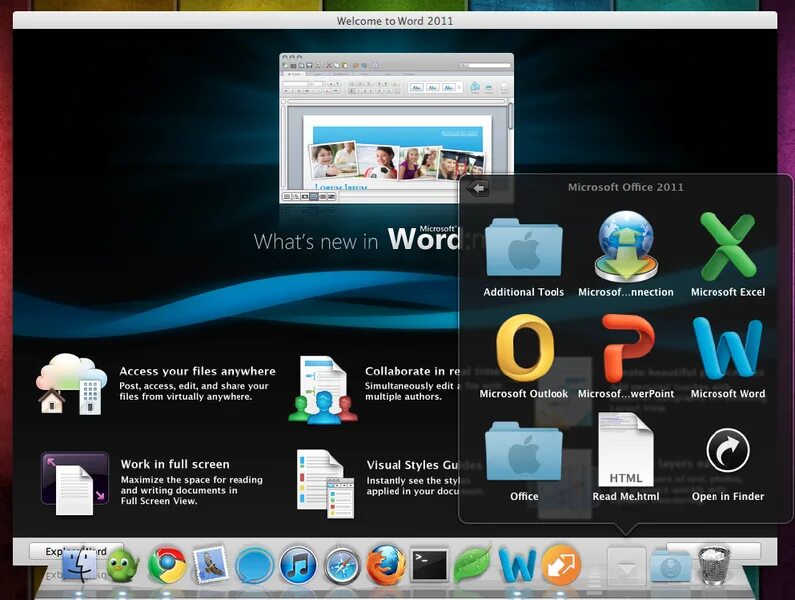The height and width of the screenshot is (600, 795).
Task: Click the Word window preview thumbnail
Action: pos(396,128)
